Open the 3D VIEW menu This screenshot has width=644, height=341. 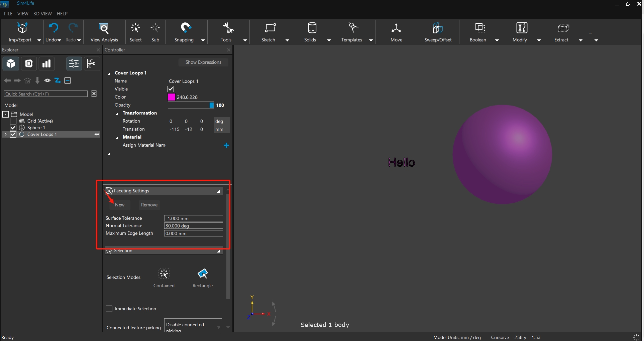(x=42, y=14)
